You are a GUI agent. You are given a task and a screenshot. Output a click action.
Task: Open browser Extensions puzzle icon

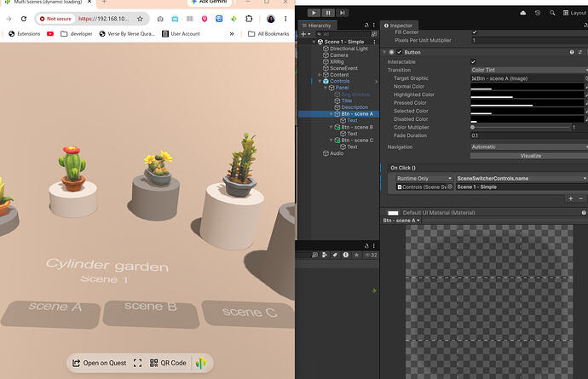249,19
